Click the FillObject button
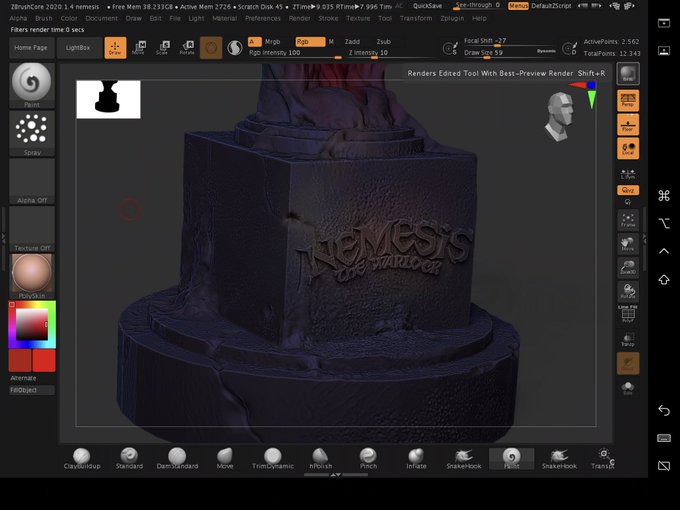This screenshot has width=680, height=510. coord(32,390)
